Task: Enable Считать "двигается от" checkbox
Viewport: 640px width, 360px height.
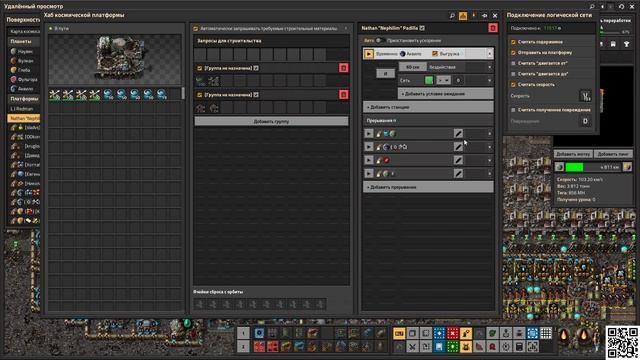Action: pyautogui.click(x=513, y=63)
